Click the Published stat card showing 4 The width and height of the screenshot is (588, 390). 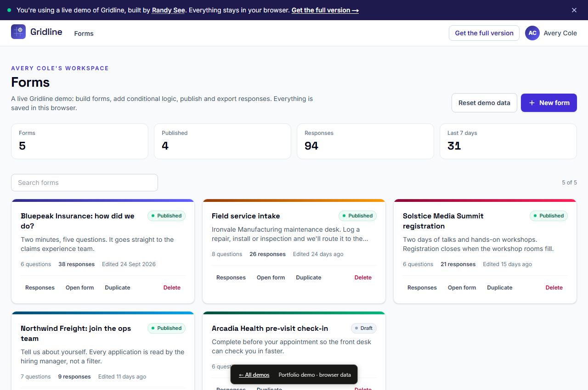222,141
